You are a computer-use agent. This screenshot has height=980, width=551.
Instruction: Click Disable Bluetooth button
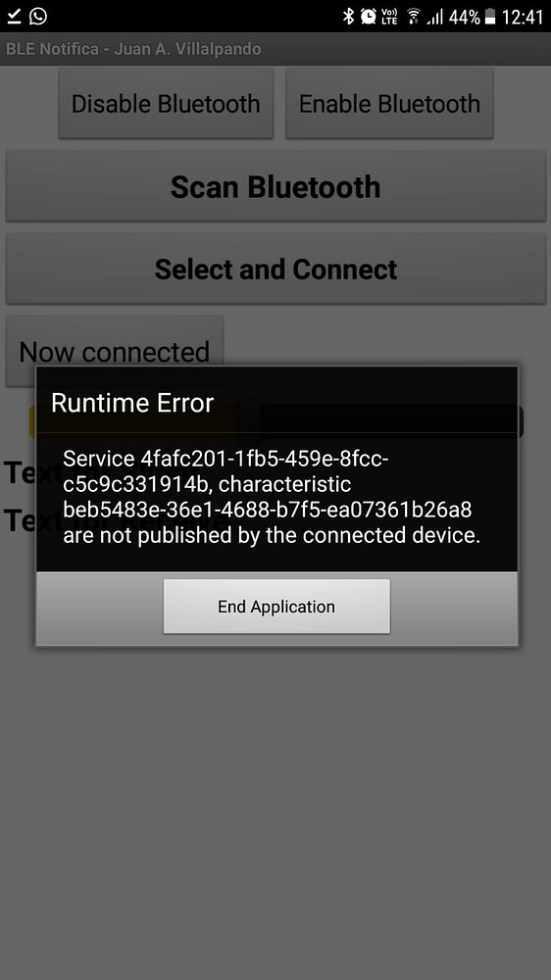pos(166,103)
